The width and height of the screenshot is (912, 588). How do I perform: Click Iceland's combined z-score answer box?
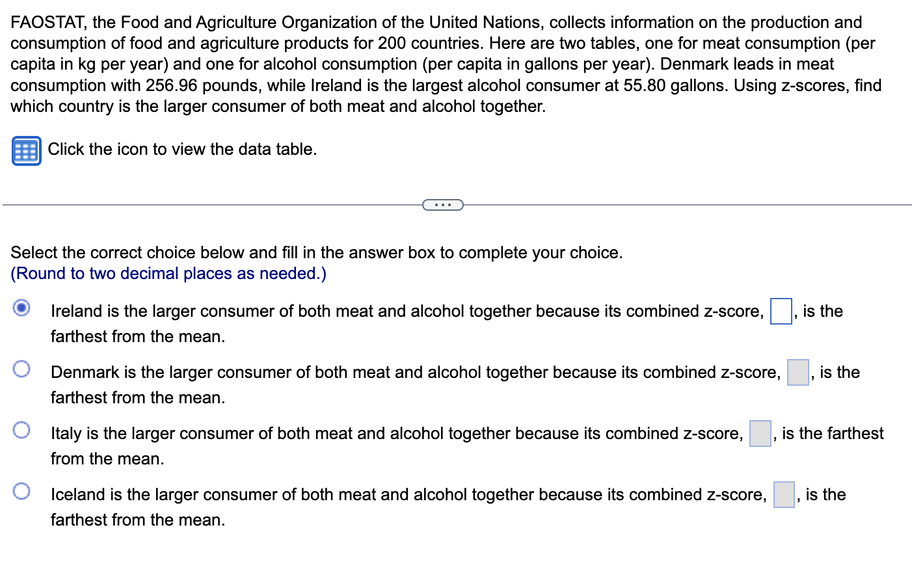(x=783, y=495)
